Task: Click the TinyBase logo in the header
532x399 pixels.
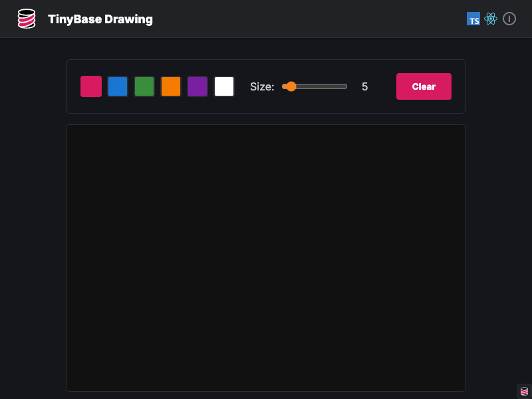Action: tap(27, 19)
